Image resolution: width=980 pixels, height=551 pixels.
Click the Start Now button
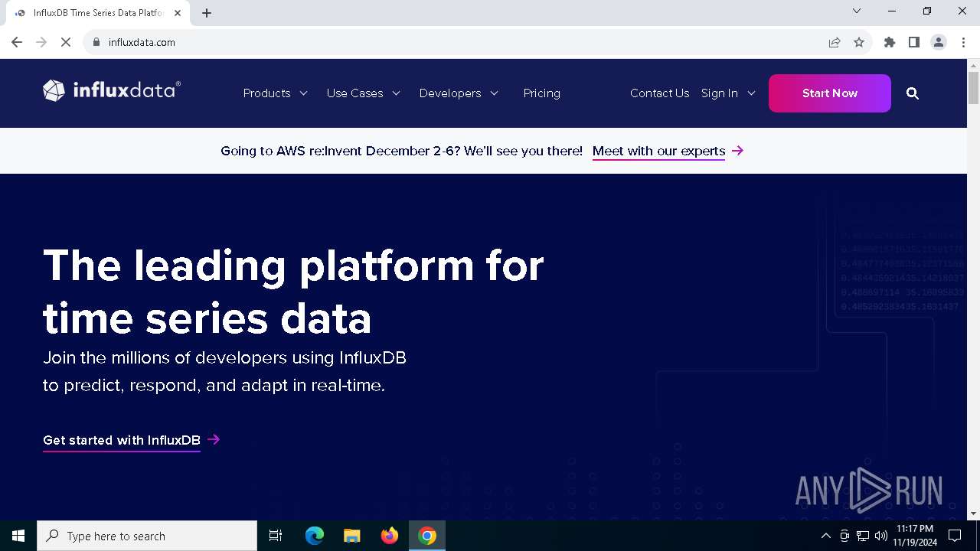(830, 93)
